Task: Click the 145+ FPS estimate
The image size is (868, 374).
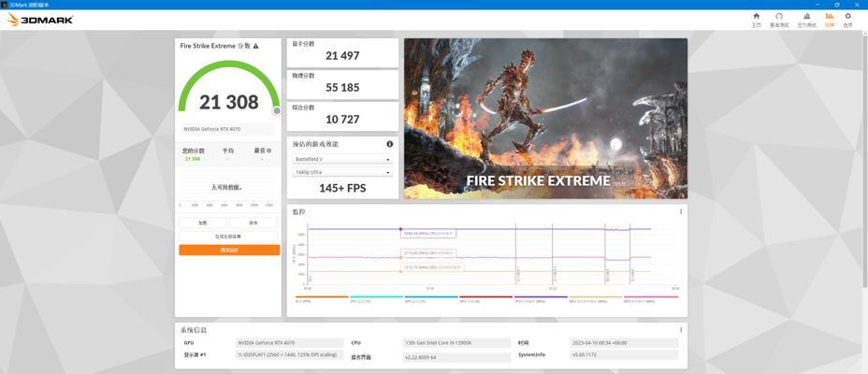Action: 342,188
